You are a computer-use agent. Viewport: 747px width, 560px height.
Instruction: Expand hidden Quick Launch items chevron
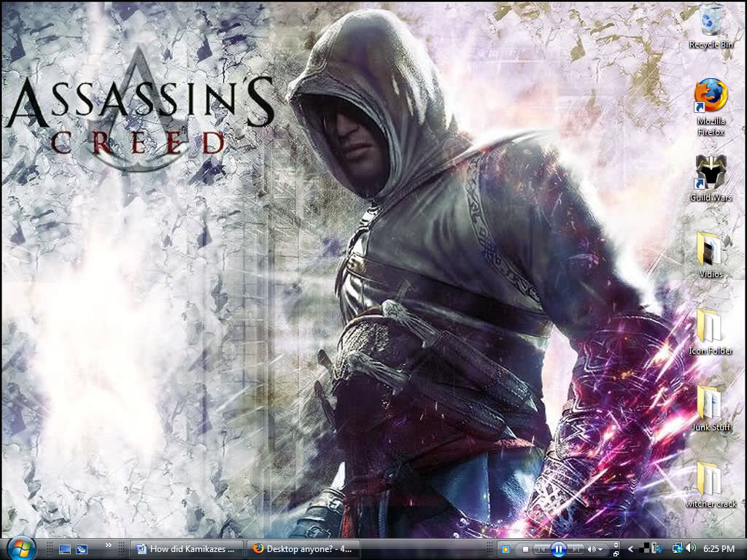pyautogui.click(x=108, y=545)
